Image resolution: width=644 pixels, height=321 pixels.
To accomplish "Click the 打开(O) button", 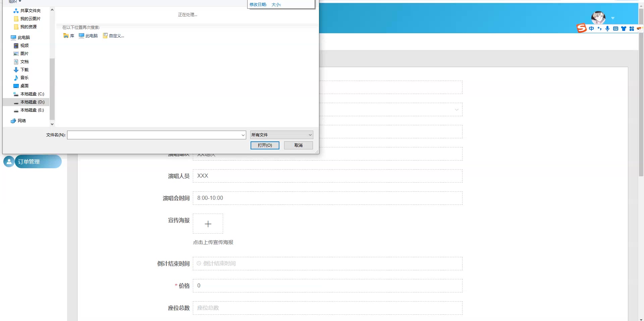I will [265, 145].
